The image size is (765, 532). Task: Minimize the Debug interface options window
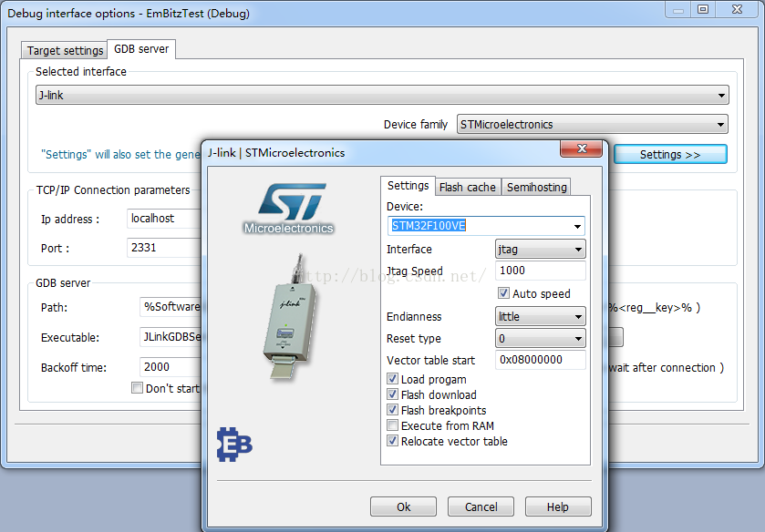(x=678, y=9)
